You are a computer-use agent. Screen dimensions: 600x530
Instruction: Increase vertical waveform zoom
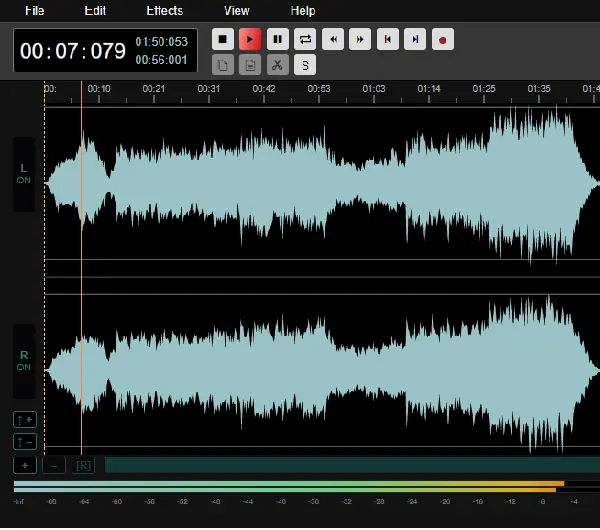(x=25, y=420)
